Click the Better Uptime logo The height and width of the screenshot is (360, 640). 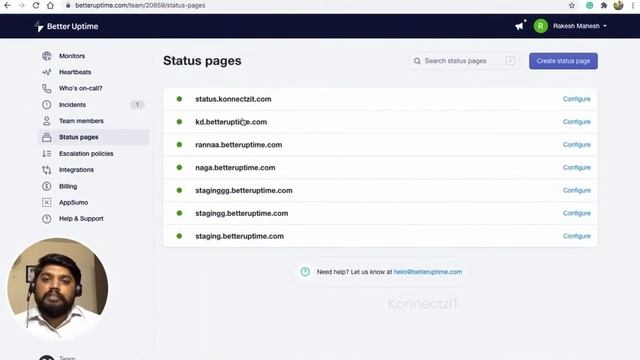[67, 26]
